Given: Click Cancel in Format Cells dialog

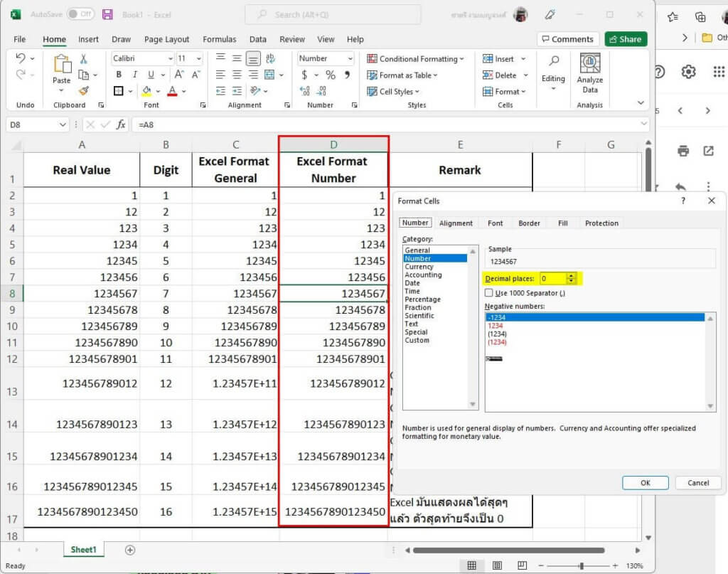Looking at the screenshot, I should tap(698, 483).
